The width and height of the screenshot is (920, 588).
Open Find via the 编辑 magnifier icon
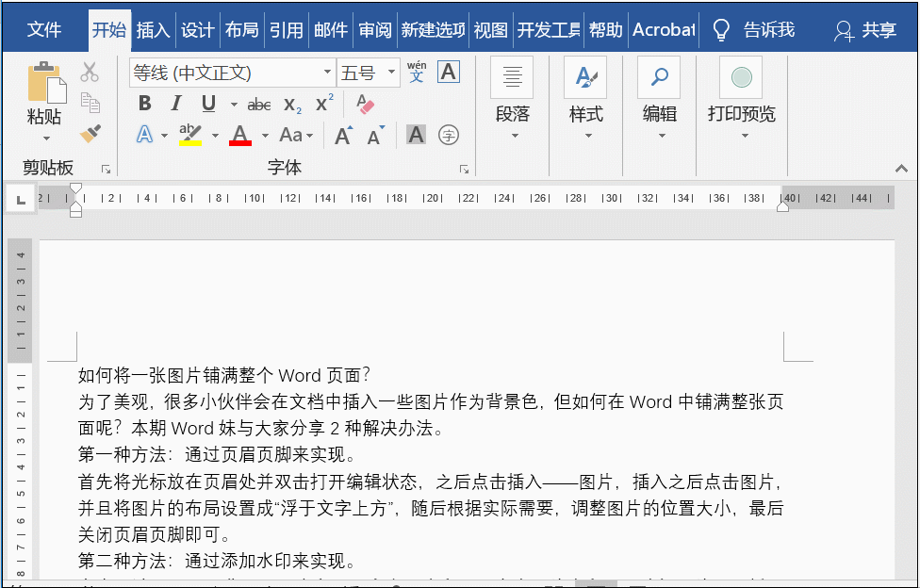tap(658, 77)
